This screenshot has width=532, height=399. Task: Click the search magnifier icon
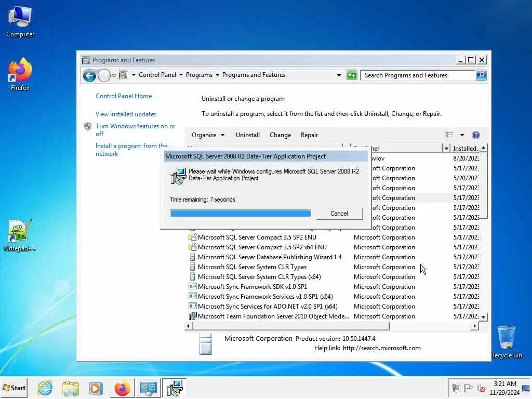tap(481, 75)
